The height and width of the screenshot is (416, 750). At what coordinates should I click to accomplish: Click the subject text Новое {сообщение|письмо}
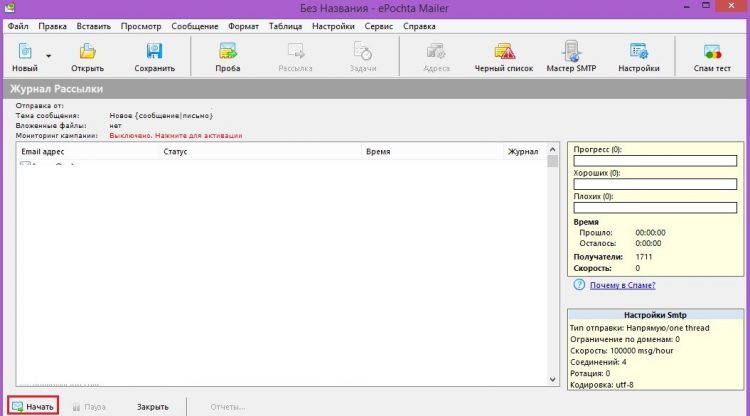tap(161, 116)
